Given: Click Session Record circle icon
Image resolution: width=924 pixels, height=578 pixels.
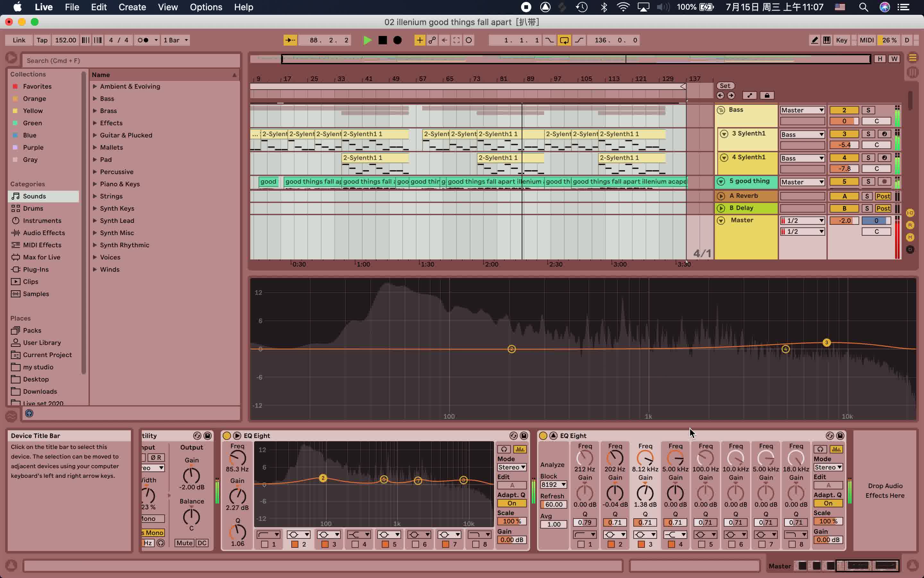Looking at the screenshot, I should point(469,40).
